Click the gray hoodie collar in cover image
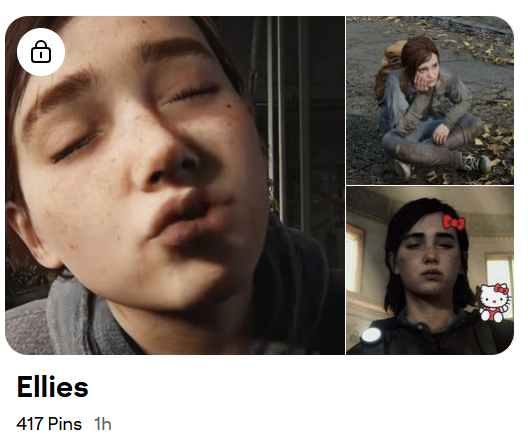The image size is (528, 446). (x=67, y=317)
